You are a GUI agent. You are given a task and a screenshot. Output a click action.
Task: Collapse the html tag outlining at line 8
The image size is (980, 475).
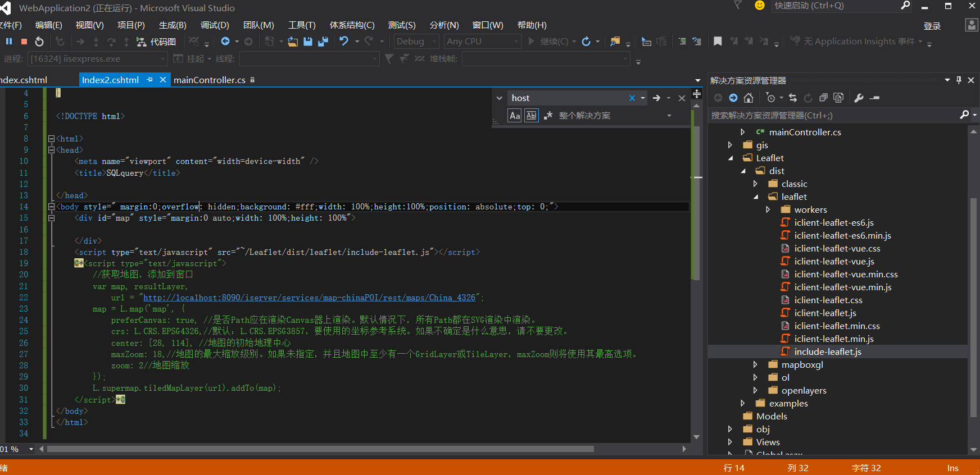(x=51, y=139)
